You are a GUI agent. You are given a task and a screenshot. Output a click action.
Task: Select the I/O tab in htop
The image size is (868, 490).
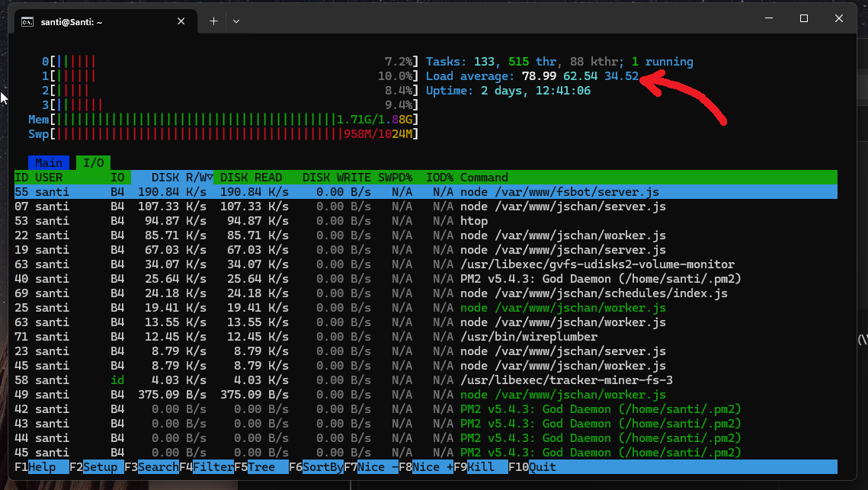(x=93, y=163)
